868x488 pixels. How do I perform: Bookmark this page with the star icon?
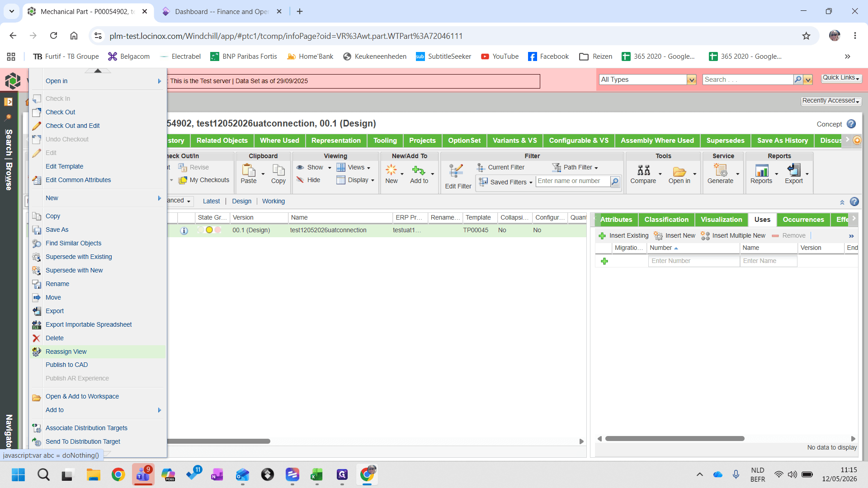point(806,36)
